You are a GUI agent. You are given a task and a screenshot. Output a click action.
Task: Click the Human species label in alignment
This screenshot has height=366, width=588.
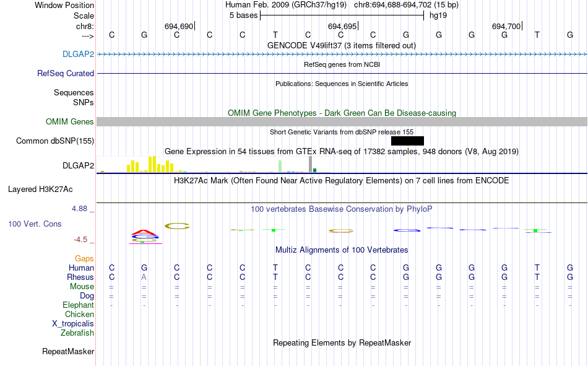click(81, 268)
